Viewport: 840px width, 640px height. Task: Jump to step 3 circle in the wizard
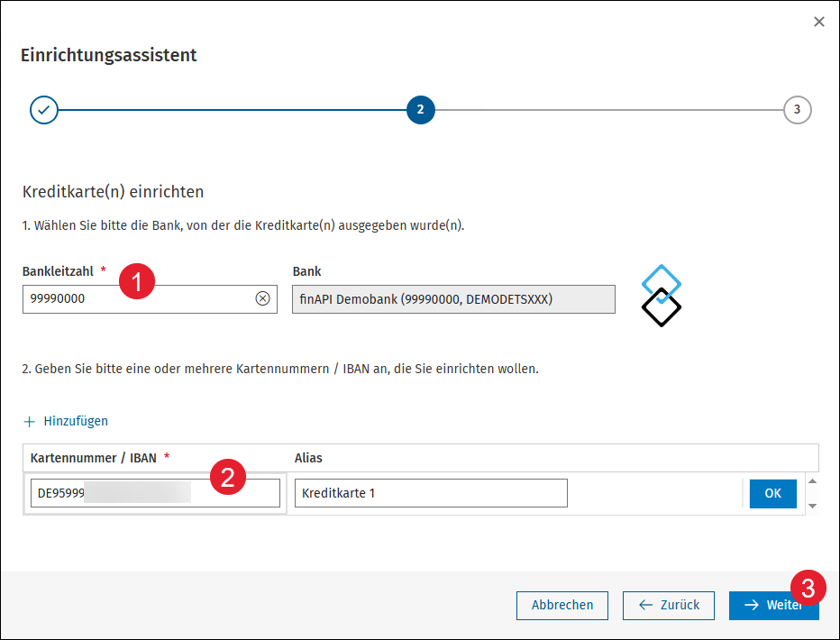[x=797, y=110]
